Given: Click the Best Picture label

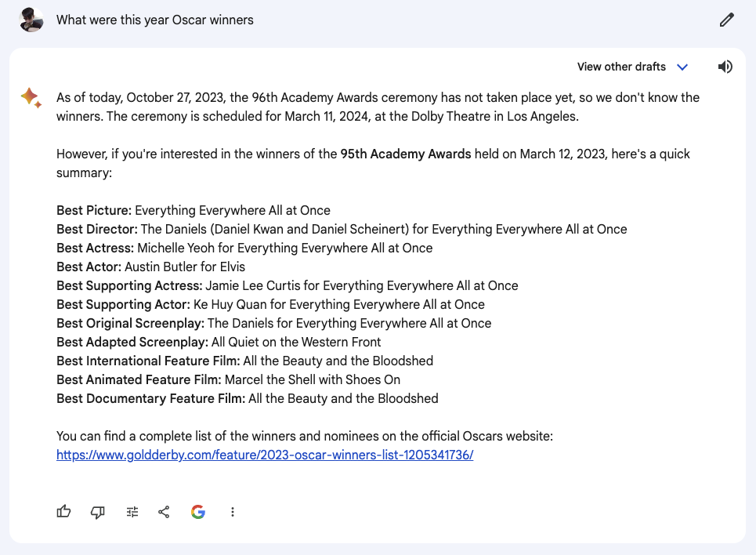Looking at the screenshot, I should [x=94, y=210].
